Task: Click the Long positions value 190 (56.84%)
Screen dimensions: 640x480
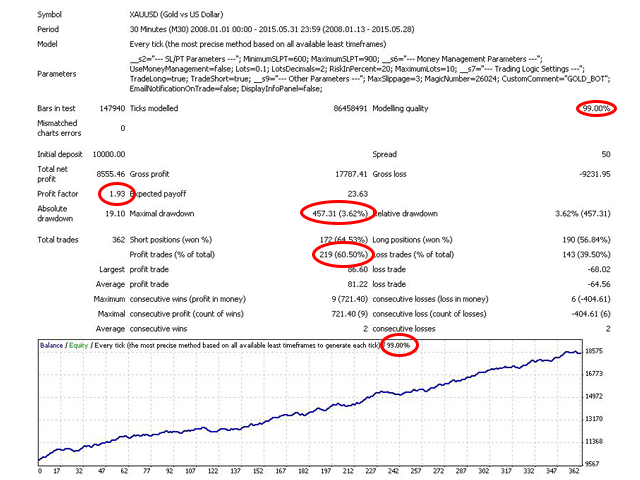Action: tap(586, 240)
